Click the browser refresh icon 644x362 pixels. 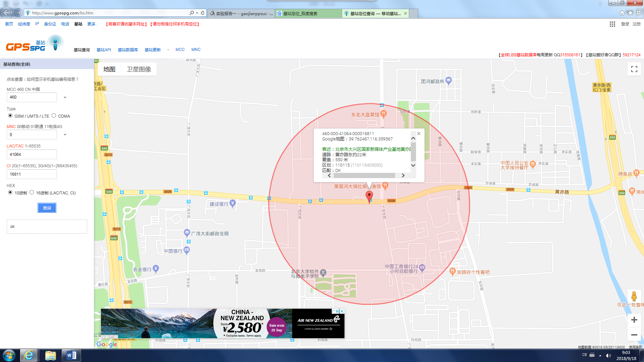[203, 13]
